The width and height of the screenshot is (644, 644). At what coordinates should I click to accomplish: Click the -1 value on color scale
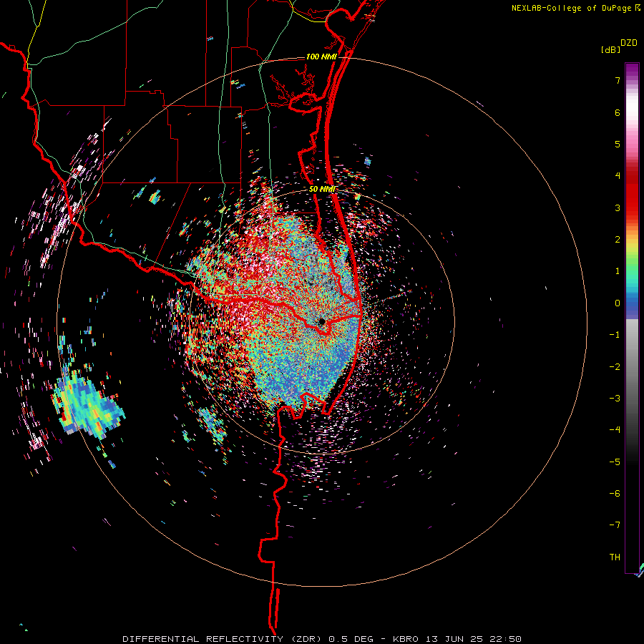[615, 335]
